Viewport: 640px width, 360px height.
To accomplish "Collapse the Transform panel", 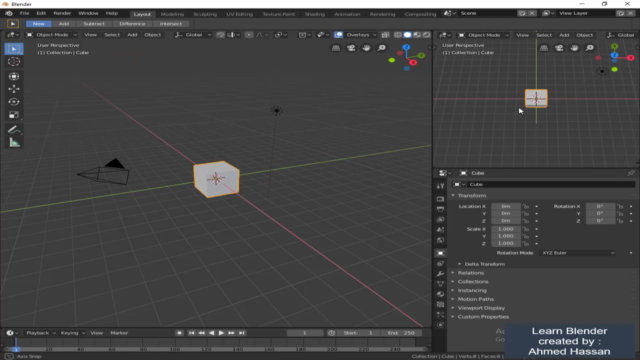I will tap(468, 196).
